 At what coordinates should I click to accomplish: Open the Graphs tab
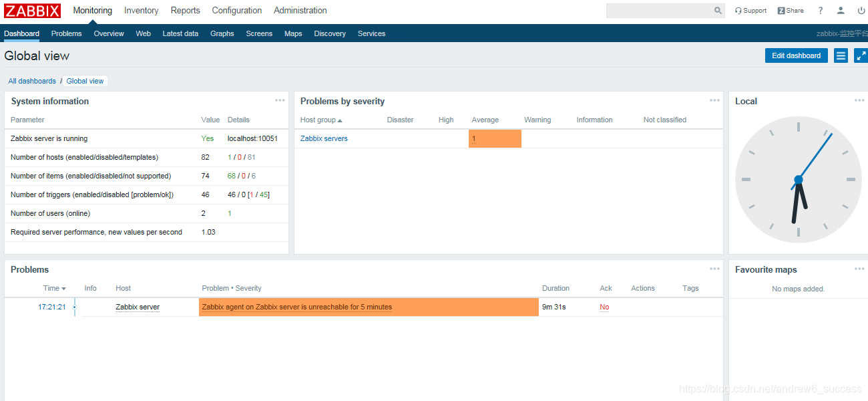[222, 33]
